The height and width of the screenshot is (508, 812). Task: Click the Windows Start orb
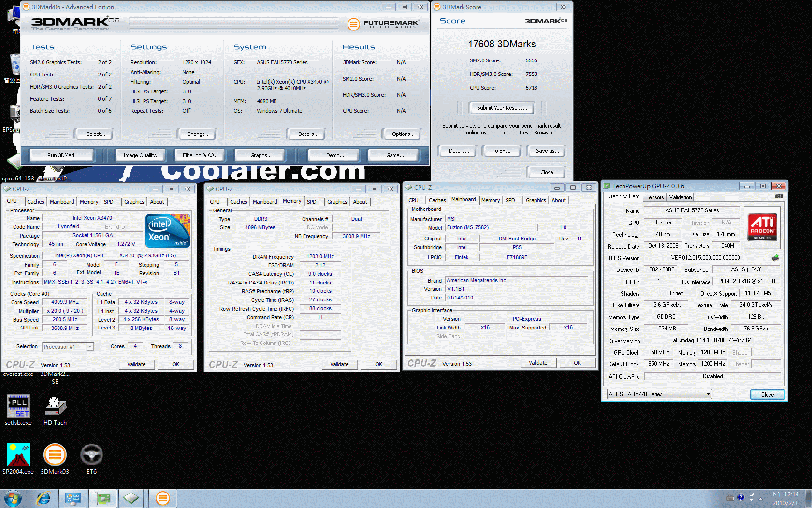pyautogui.click(x=13, y=498)
